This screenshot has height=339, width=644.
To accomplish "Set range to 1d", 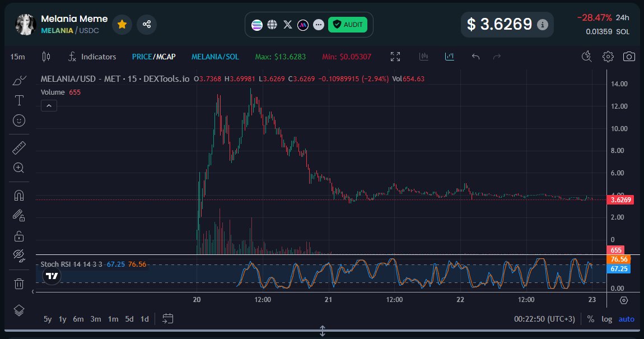I will pos(144,319).
